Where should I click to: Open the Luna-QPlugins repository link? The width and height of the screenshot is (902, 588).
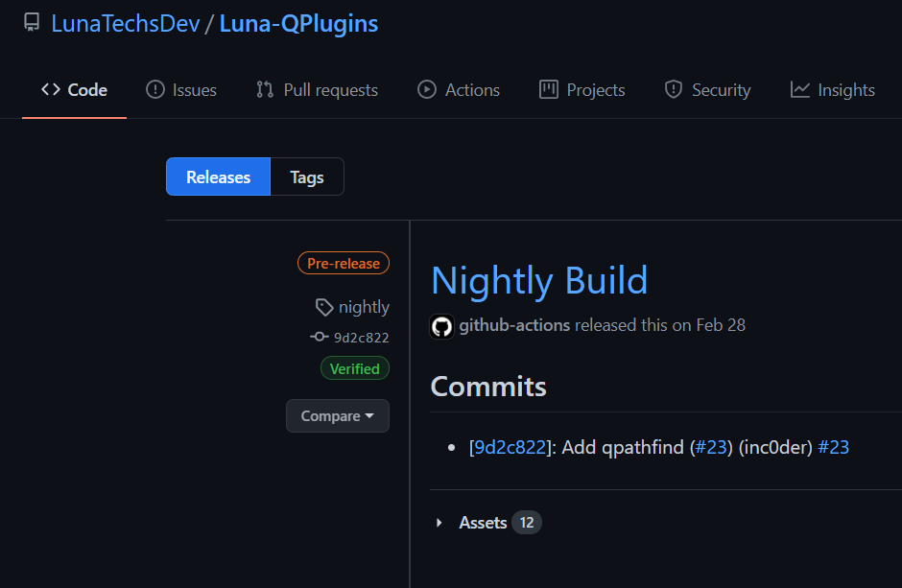(298, 24)
